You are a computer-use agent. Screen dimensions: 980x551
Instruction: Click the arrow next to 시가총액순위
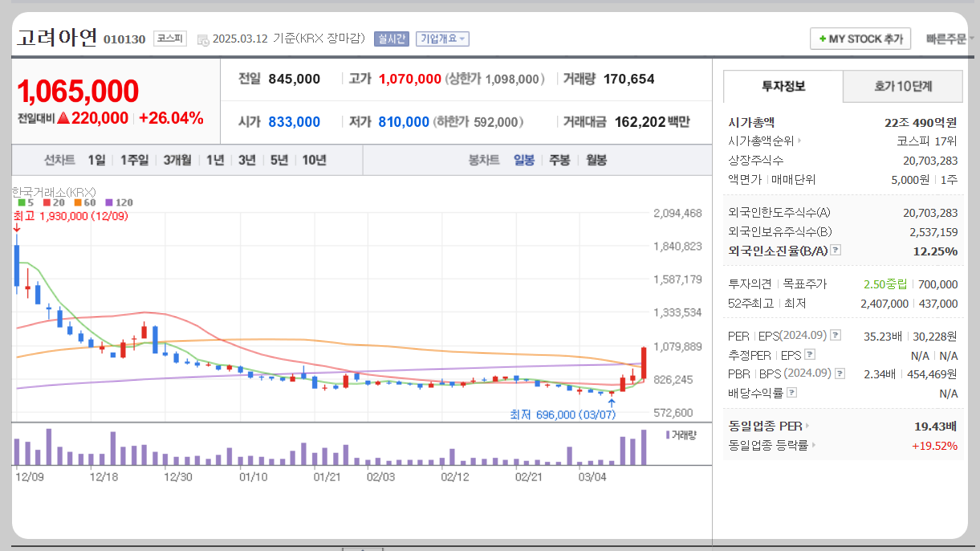[799, 141]
